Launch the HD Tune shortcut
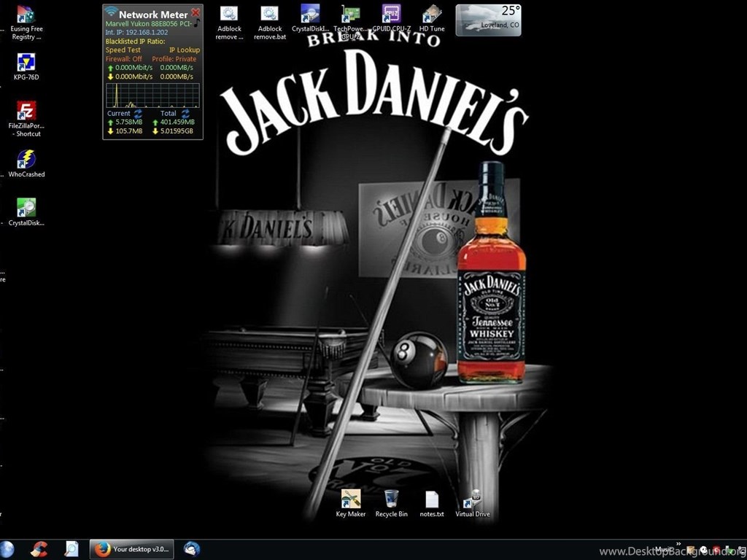 tap(432, 15)
